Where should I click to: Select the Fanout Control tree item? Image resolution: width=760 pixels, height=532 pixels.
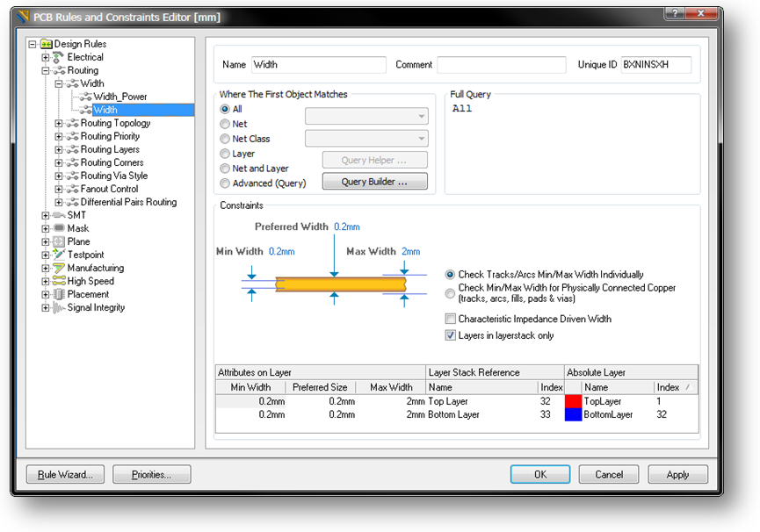(109, 189)
